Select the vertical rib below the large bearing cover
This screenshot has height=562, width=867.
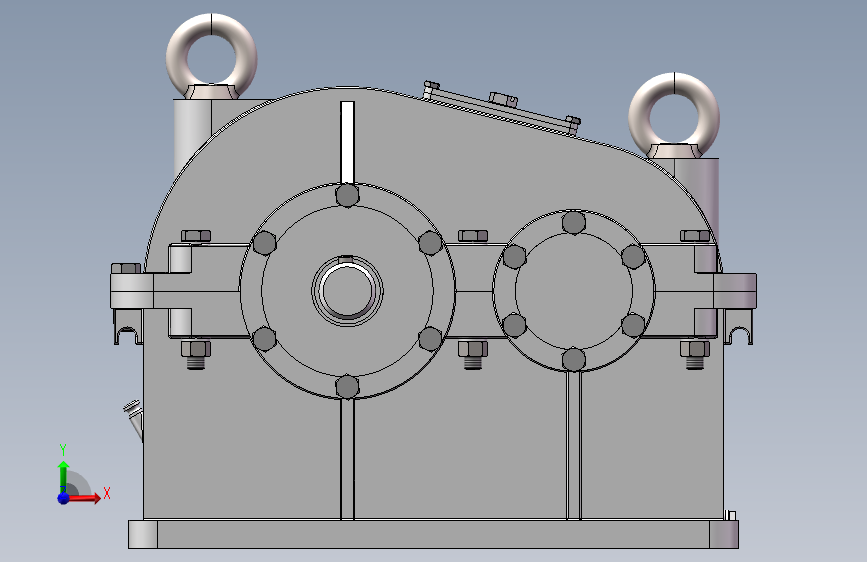click(347, 459)
